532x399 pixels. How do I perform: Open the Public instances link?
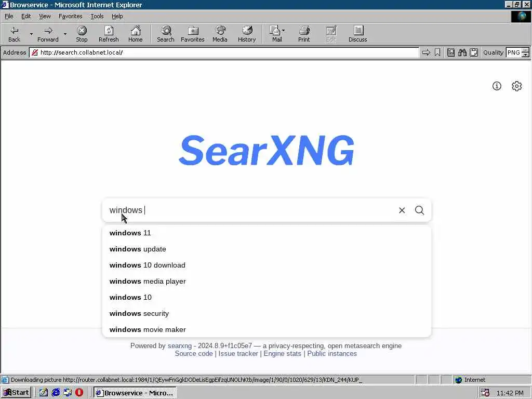[332, 353]
